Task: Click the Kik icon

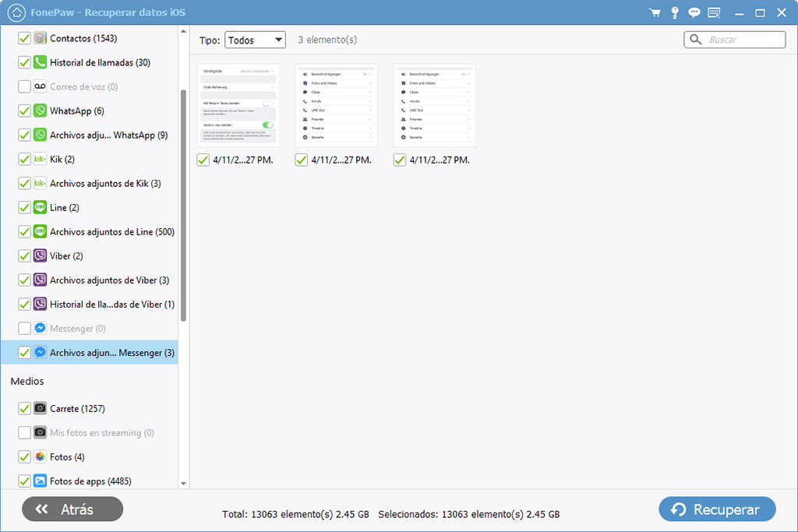Action: tap(41, 159)
